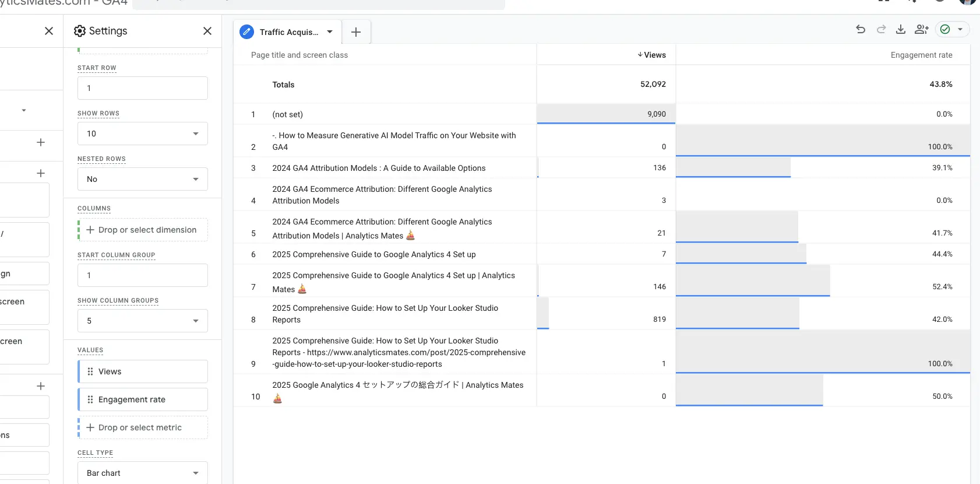Screen dimensions: 980x484
Task: Open the Show Rows dropdown
Action: pyautogui.click(x=143, y=134)
